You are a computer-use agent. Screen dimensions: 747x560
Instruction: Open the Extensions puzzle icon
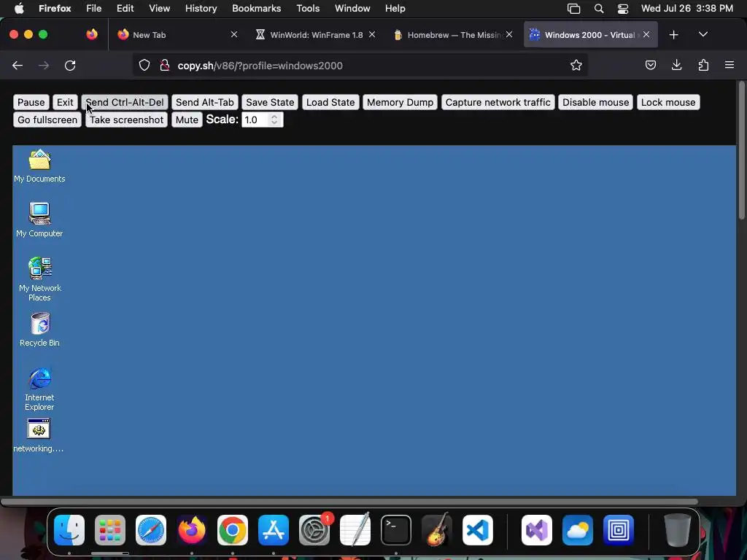click(703, 66)
